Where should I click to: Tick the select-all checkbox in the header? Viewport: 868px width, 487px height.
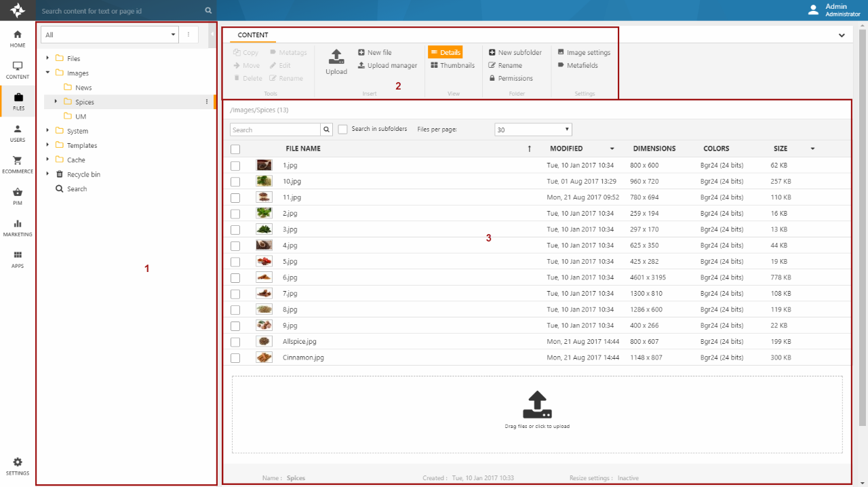click(235, 149)
